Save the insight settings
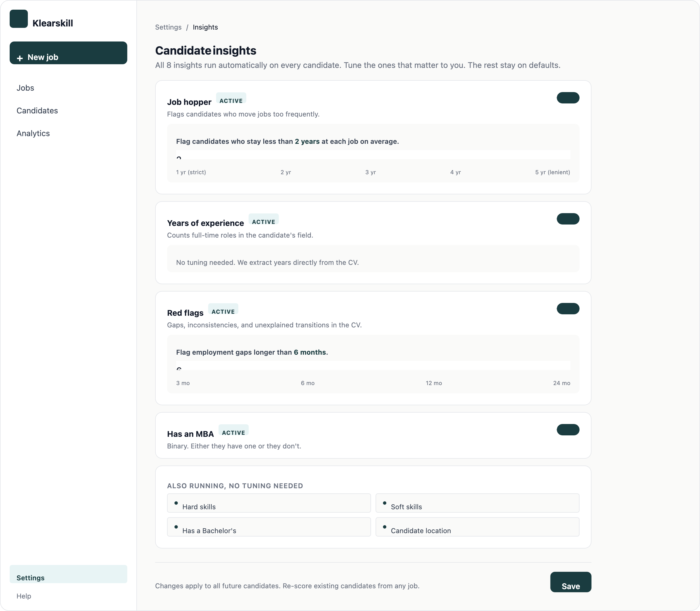 (571, 582)
